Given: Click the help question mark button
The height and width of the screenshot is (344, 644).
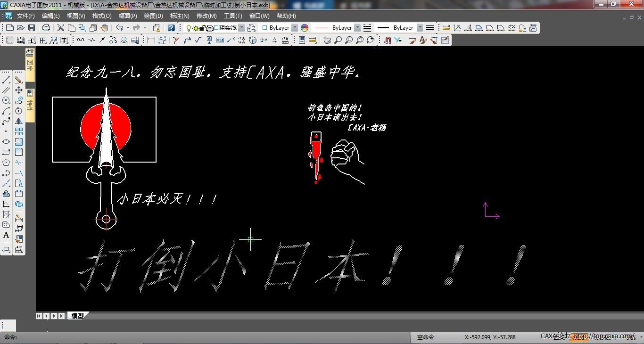Looking at the screenshot, I should (171, 28).
